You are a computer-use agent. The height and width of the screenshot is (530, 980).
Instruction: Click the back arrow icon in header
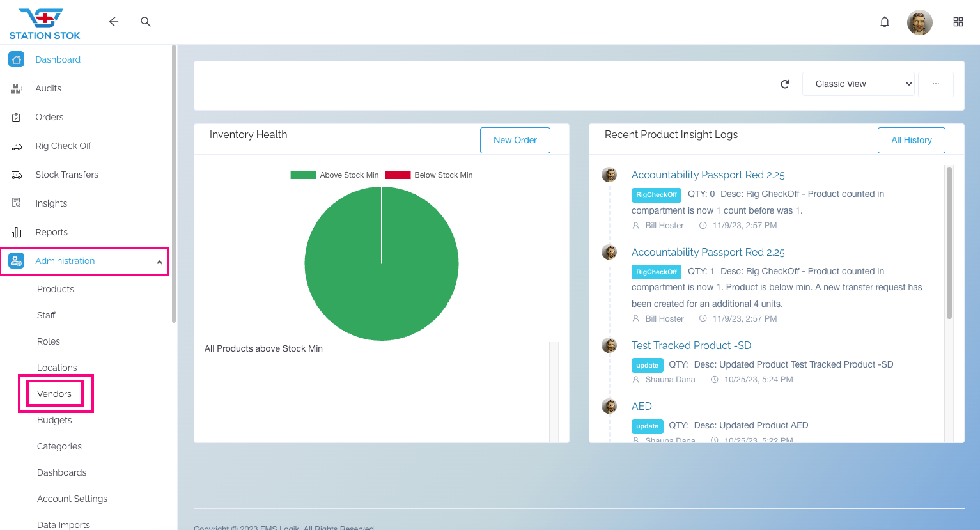pyautogui.click(x=114, y=22)
